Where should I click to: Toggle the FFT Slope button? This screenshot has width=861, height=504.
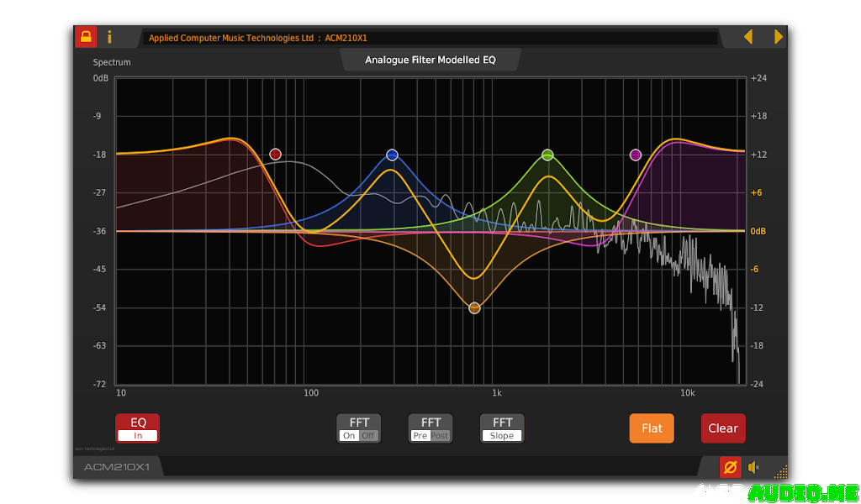pyautogui.click(x=502, y=428)
